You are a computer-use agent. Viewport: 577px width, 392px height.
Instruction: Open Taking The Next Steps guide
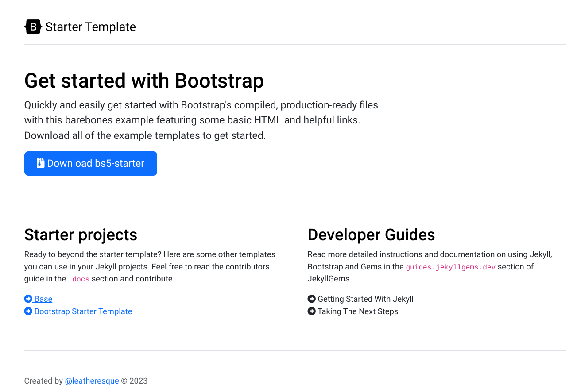(358, 311)
